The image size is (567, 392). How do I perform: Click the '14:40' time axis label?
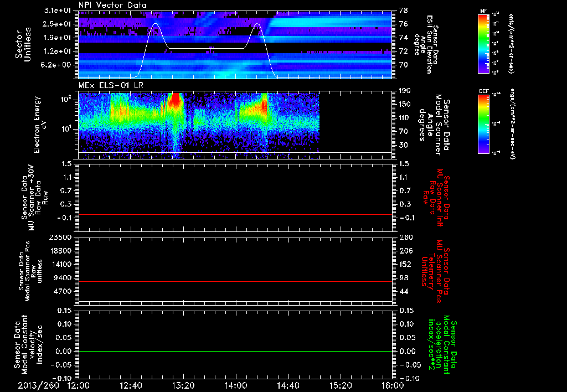[x=288, y=385]
